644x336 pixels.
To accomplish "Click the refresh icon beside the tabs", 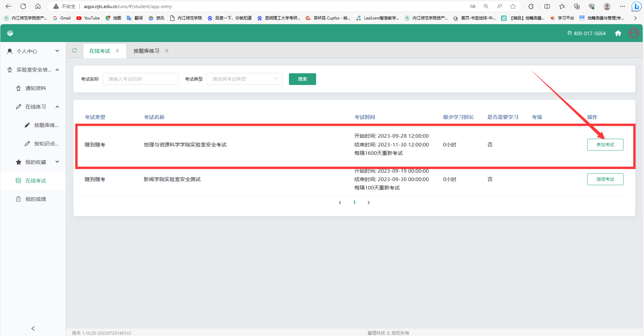I will [x=75, y=50].
